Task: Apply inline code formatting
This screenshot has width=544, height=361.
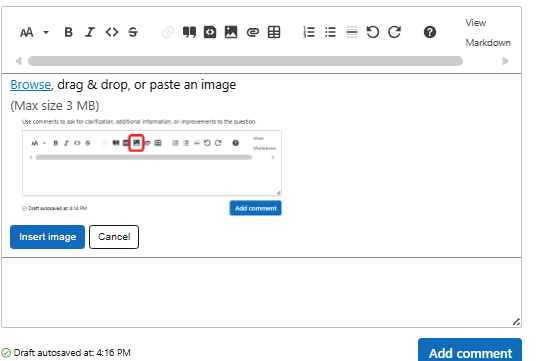Action: 112,32
